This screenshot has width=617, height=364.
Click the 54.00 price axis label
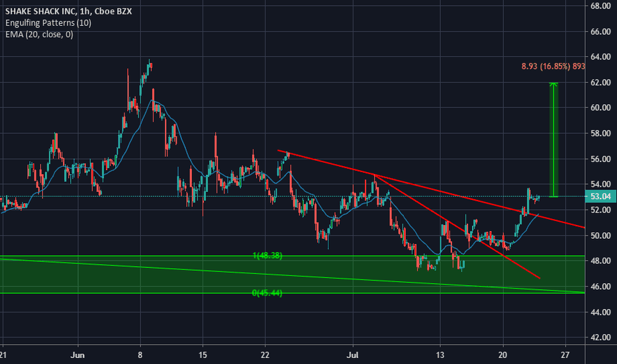600,184
